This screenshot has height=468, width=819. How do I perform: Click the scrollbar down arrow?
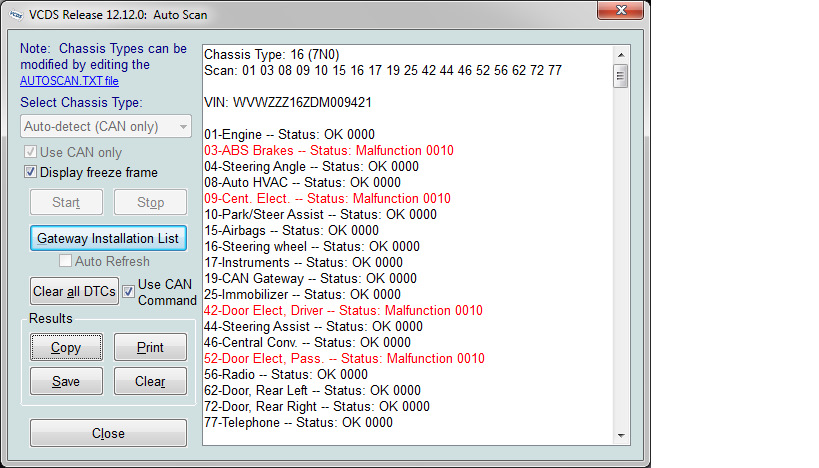(x=621, y=435)
